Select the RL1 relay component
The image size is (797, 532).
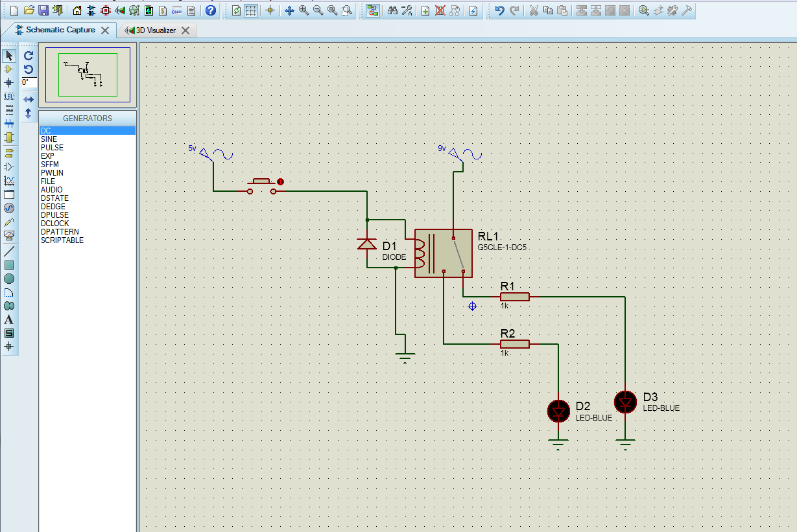[444, 253]
